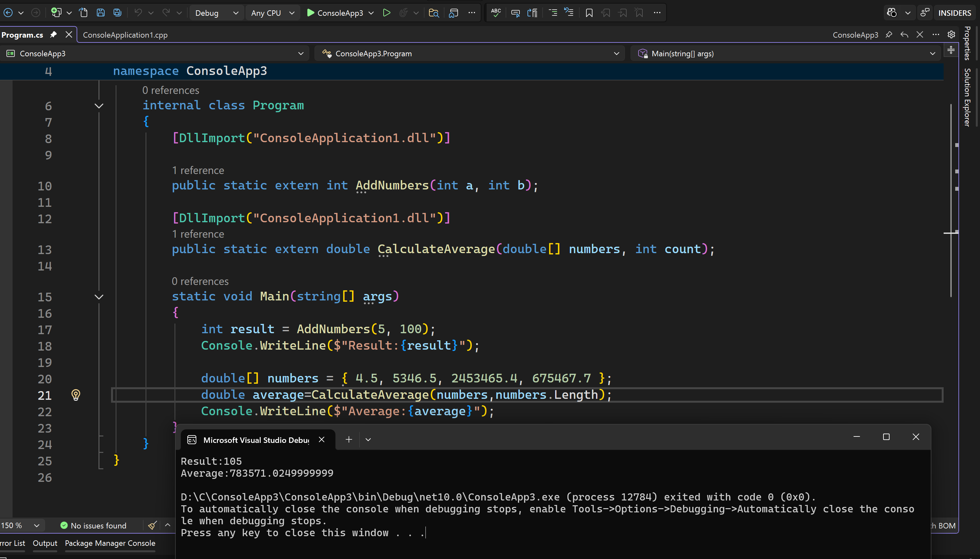Click the Find in Files icon
Viewport: 980px width, 559px height.
[433, 13]
